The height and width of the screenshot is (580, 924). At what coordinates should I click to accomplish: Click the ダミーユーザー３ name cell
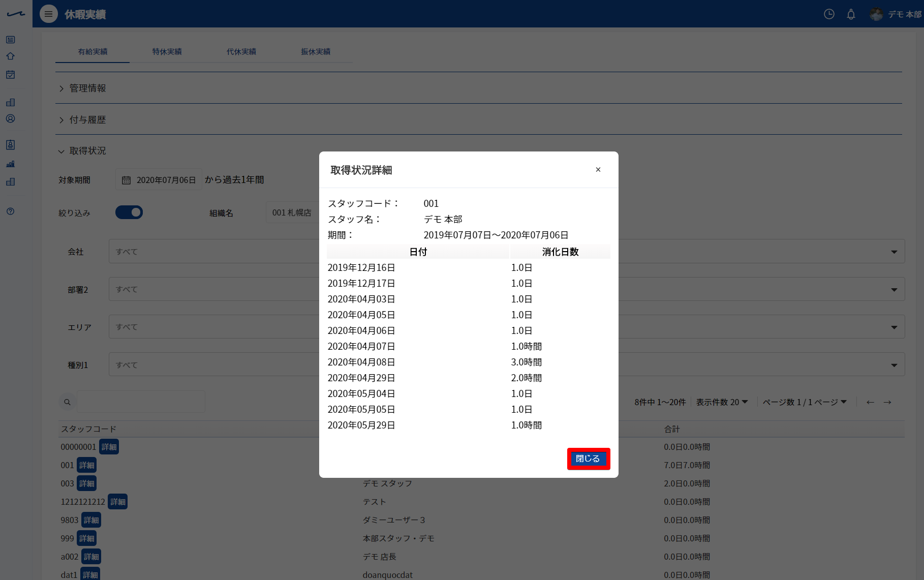coord(394,520)
